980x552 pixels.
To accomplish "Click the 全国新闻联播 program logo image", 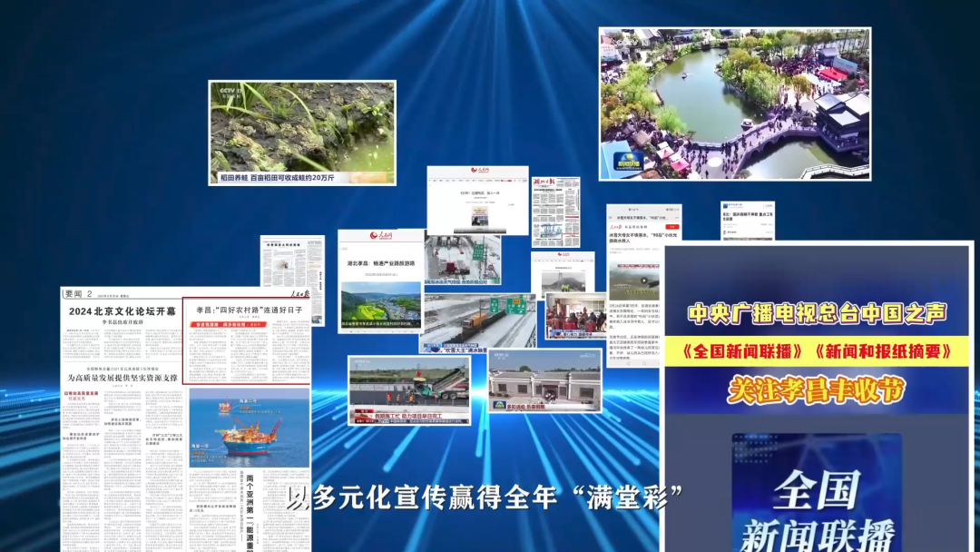I will coord(817,493).
